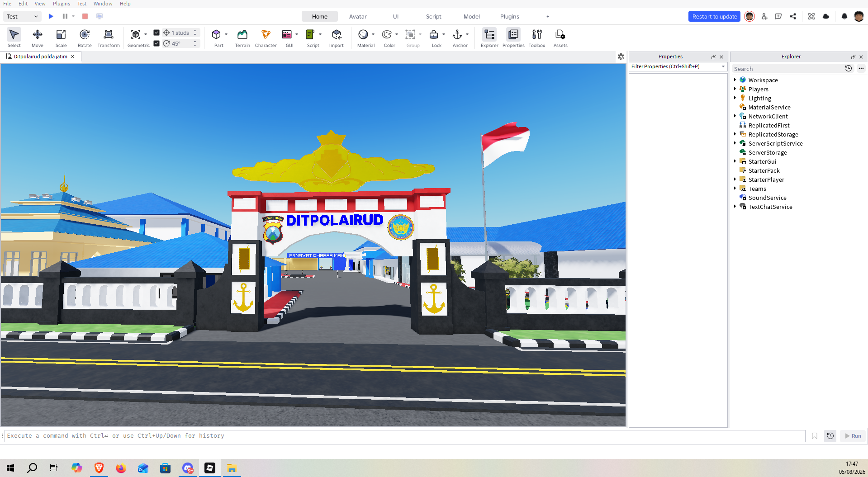Start playtest with the Play button
This screenshot has height=477, width=868.
pyautogui.click(x=51, y=16)
